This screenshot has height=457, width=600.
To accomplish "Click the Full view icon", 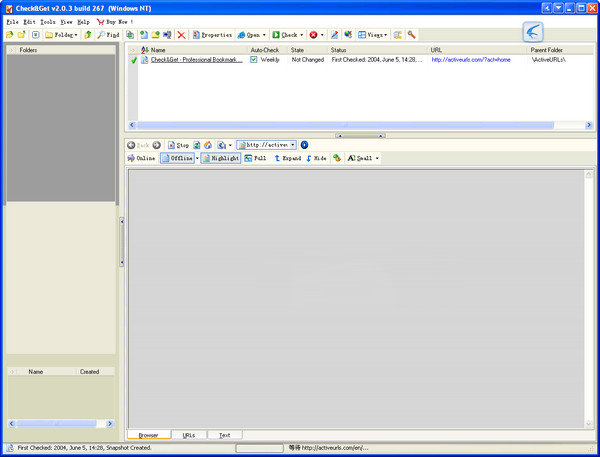I will (255, 158).
